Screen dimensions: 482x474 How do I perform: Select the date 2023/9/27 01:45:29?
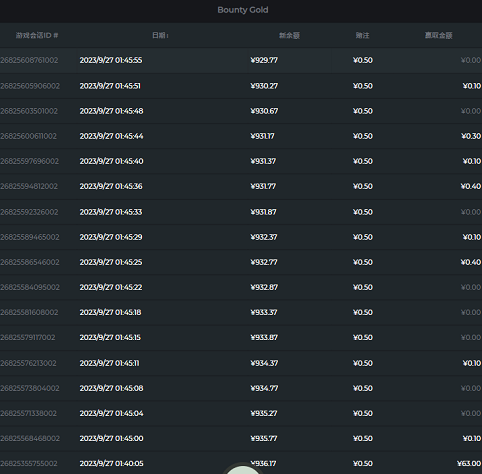coord(111,237)
